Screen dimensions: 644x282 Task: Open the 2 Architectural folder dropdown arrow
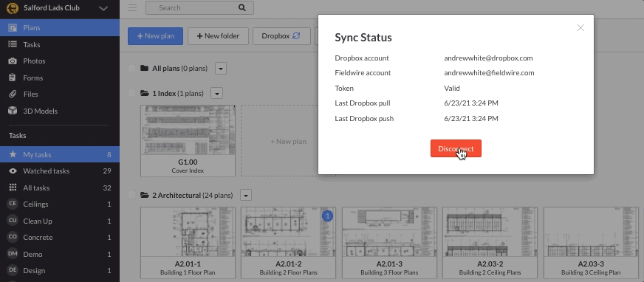(x=246, y=196)
